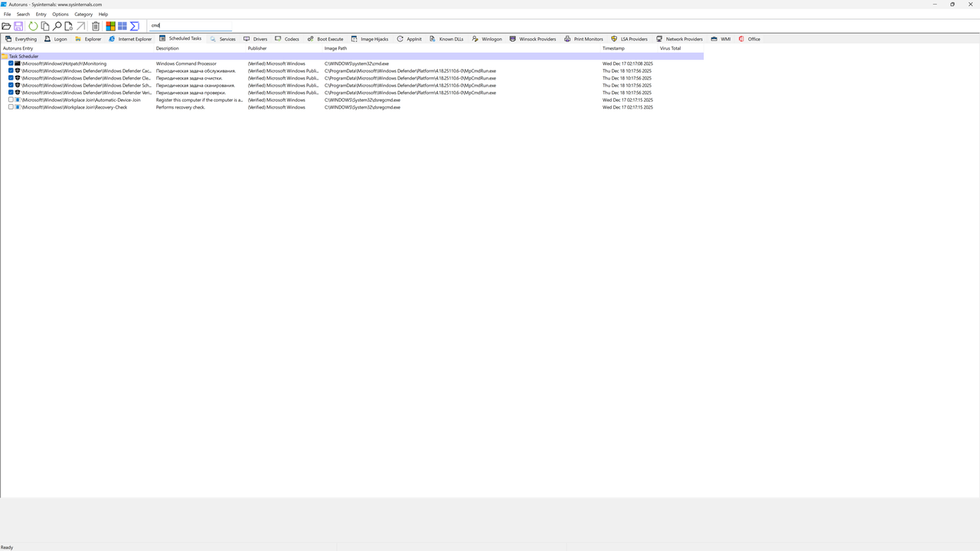Delete the selected autorun entry
This screenshot has width=980, height=551.
coord(95,25)
